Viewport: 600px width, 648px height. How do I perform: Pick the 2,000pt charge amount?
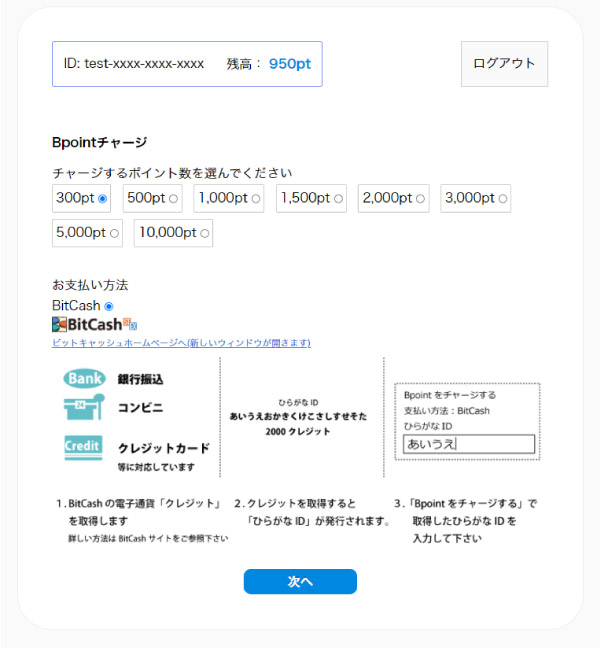point(420,199)
